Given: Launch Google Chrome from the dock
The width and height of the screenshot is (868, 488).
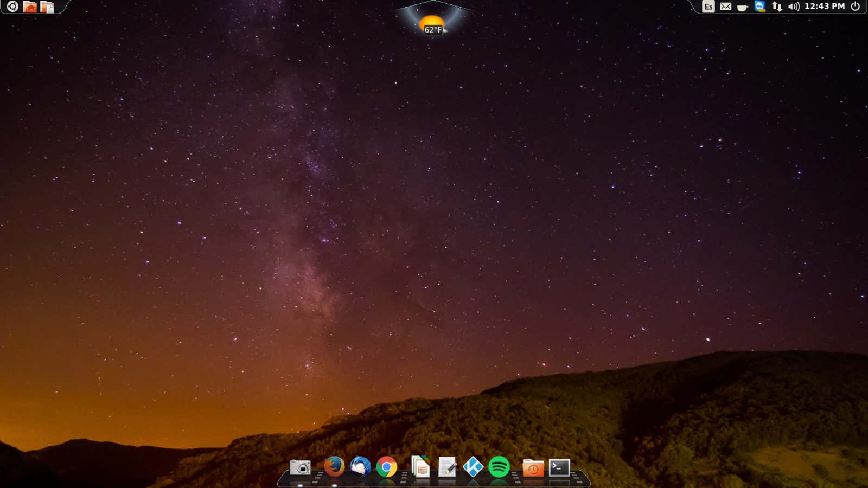Looking at the screenshot, I should pos(387,467).
